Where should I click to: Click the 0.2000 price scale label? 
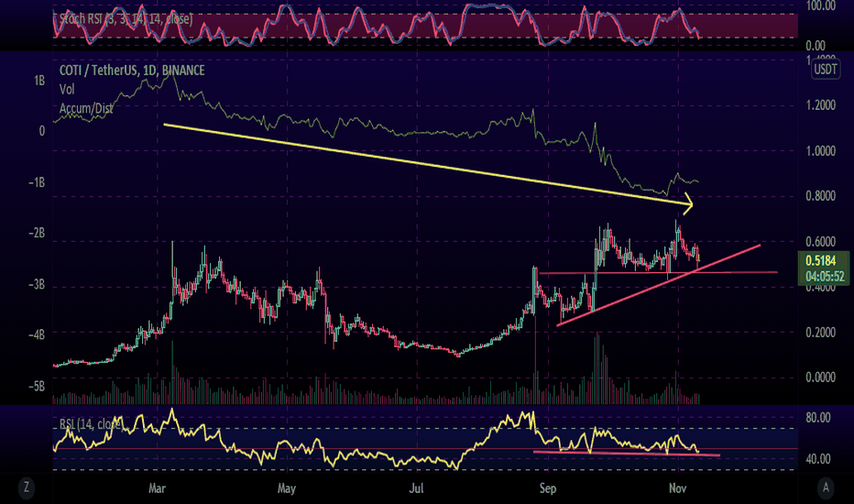click(x=821, y=333)
